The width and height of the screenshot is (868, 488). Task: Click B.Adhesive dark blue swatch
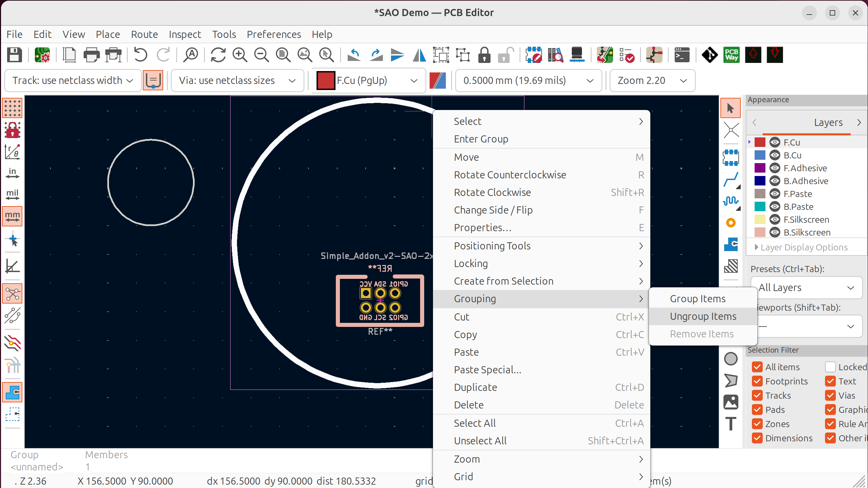[760, 181]
